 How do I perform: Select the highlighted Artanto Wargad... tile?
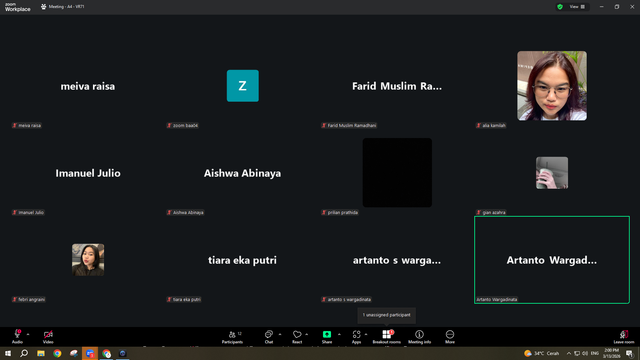click(x=552, y=260)
